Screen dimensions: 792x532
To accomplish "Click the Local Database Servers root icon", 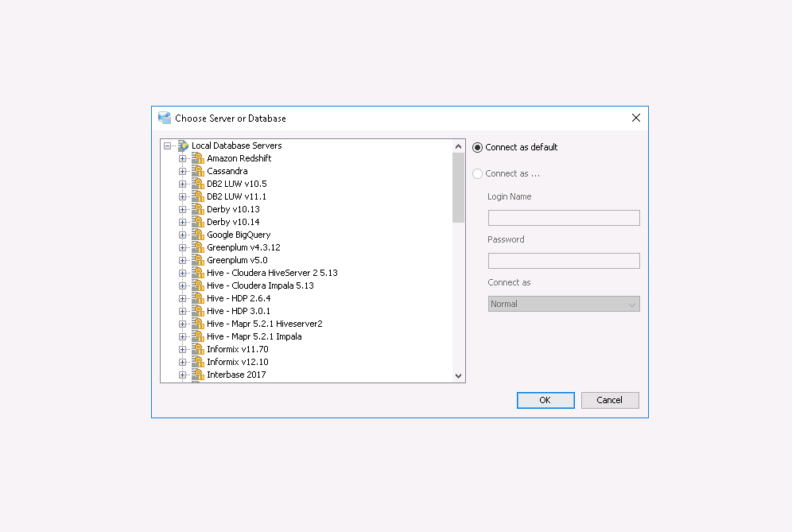I will tap(184, 146).
